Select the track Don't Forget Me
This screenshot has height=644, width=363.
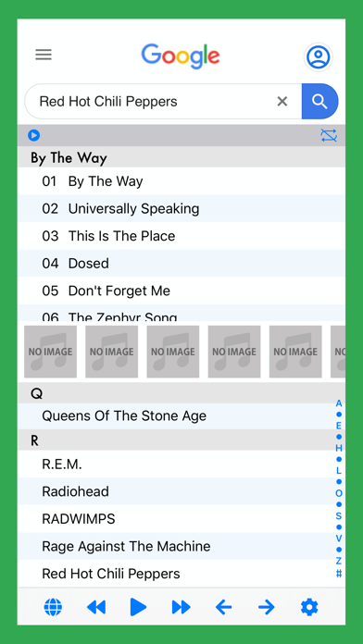tap(181, 291)
